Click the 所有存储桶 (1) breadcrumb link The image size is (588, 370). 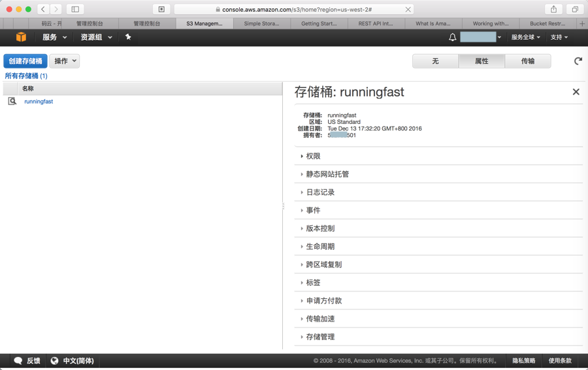pyautogui.click(x=26, y=76)
